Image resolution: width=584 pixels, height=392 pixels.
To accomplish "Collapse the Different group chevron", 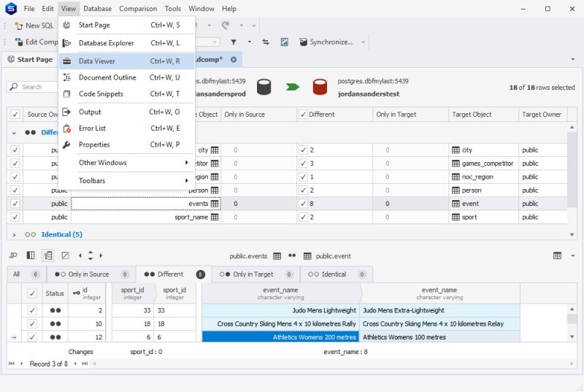I will pyautogui.click(x=14, y=133).
